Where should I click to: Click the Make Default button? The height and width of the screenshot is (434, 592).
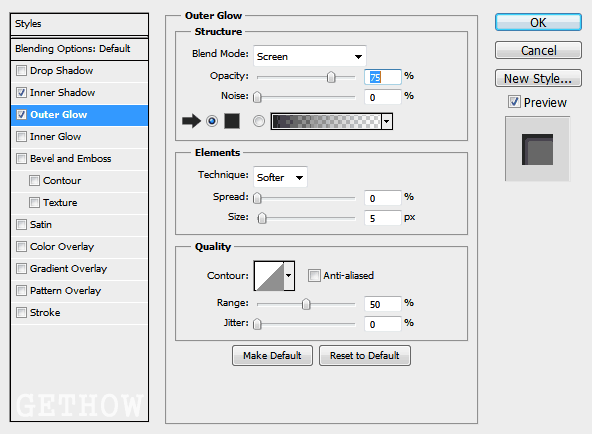[x=272, y=356]
